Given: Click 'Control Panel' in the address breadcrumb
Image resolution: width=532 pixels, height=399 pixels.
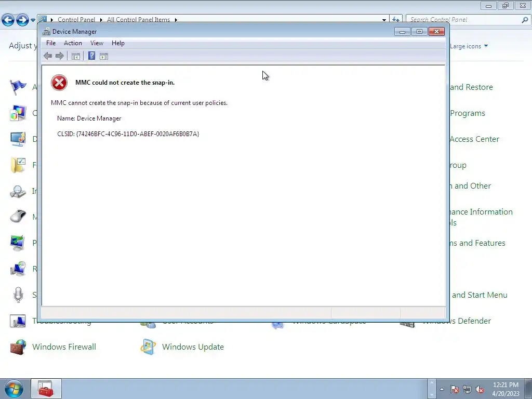Looking at the screenshot, I should pos(76,20).
